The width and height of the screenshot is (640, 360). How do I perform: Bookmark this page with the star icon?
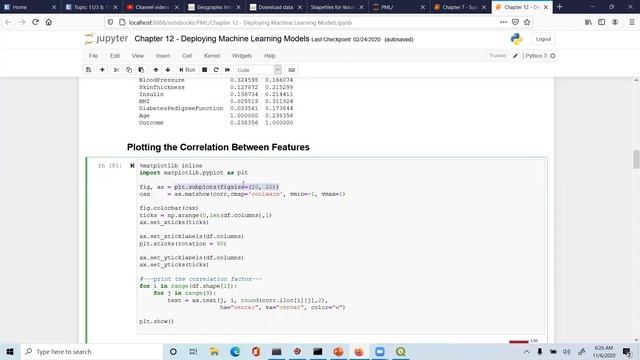click(527, 22)
